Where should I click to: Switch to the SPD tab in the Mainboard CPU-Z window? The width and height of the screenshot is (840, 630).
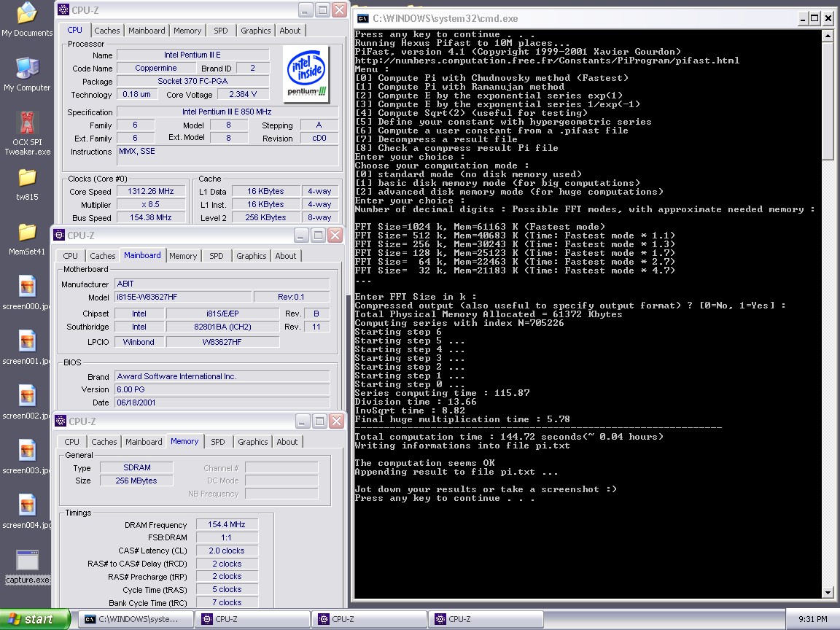[217, 256]
